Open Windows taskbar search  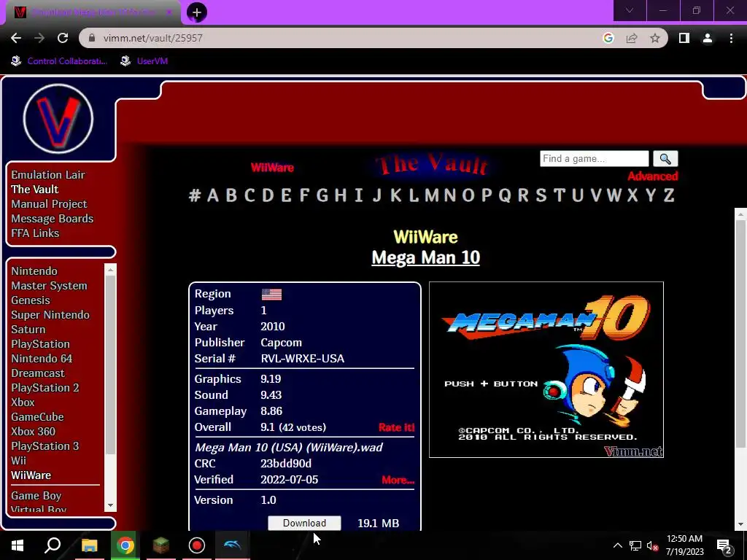[53, 545]
